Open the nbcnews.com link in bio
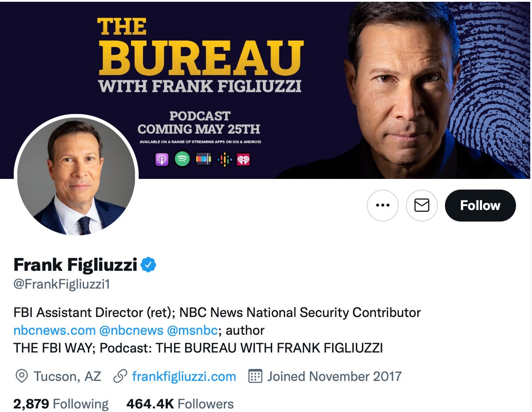Image resolution: width=532 pixels, height=412 pixels. [x=55, y=330]
